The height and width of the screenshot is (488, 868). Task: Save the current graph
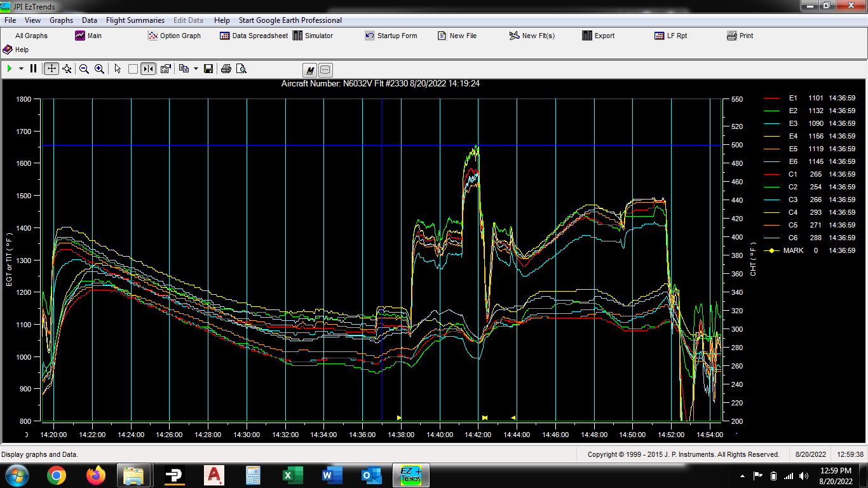[208, 69]
